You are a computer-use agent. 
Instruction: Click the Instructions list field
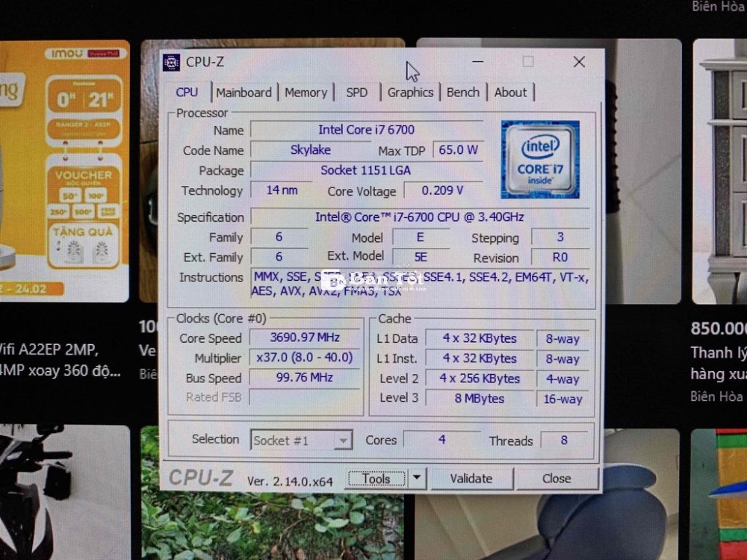pyautogui.click(x=420, y=284)
